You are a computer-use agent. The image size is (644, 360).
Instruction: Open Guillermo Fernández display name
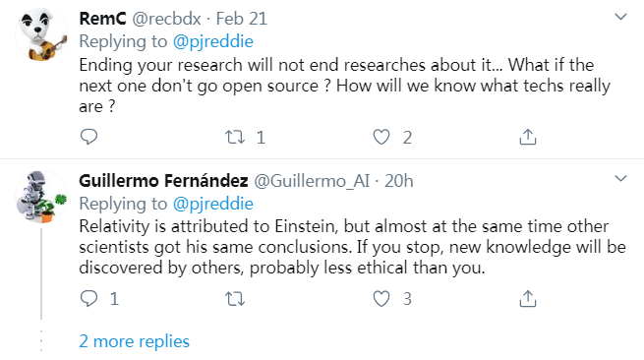coord(163,181)
